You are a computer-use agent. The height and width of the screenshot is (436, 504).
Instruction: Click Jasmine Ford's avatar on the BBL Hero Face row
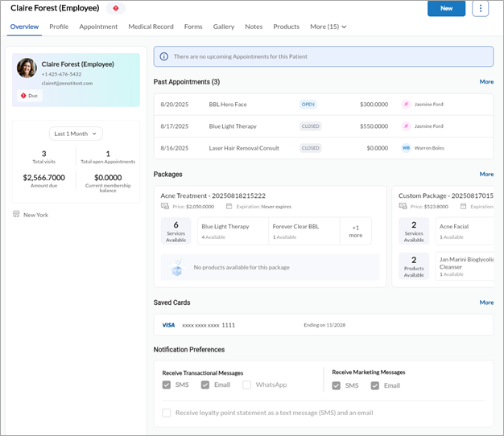(406, 105)
